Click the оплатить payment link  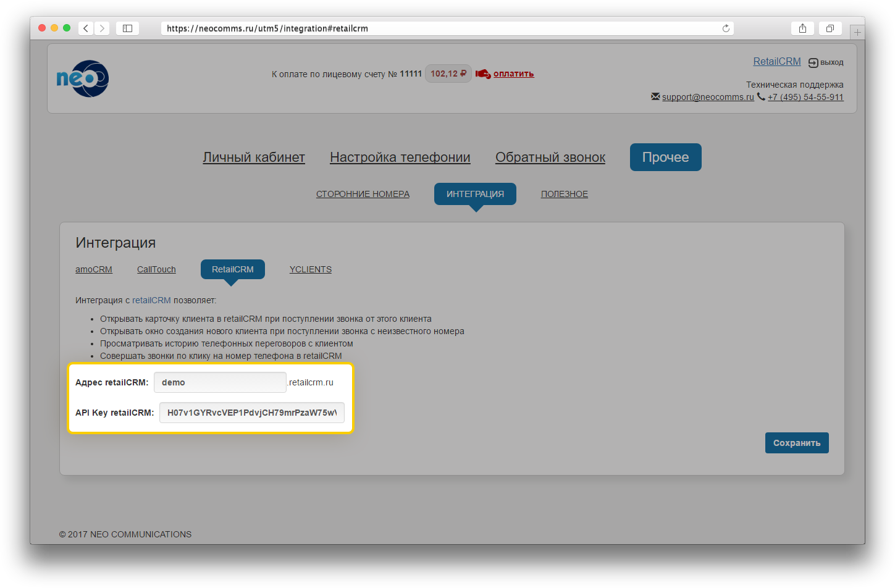[x=513, y=73]
